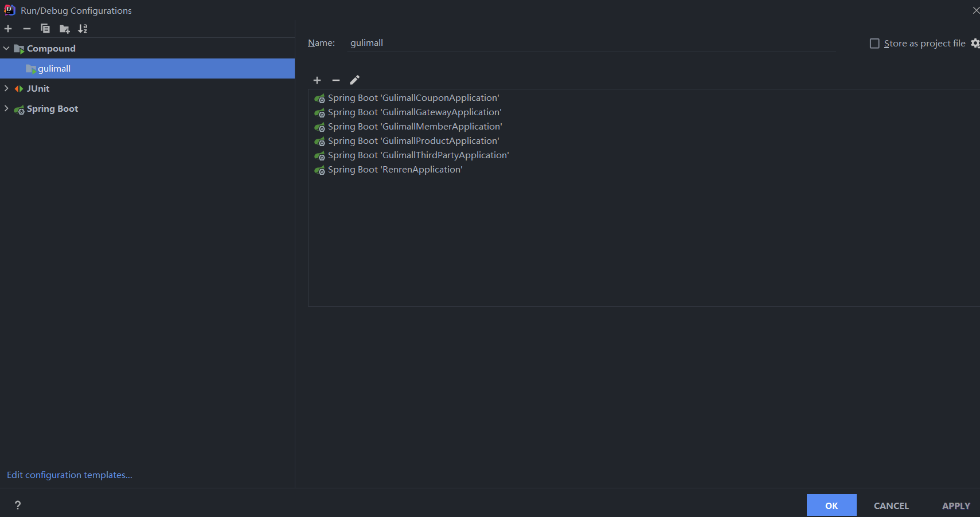Remove configuration from compound list
This screenshot has width=980, height=517.
pyautogui.click(x=336, y=80)
